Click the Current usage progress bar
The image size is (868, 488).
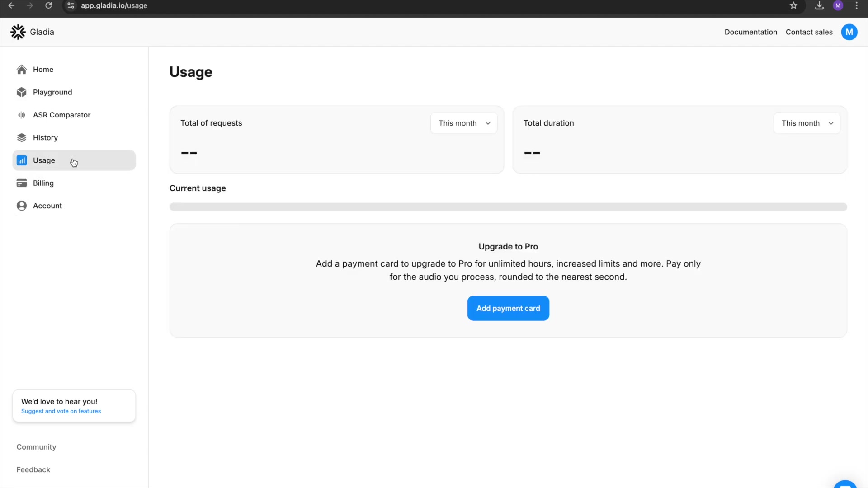tap(508, 207)
